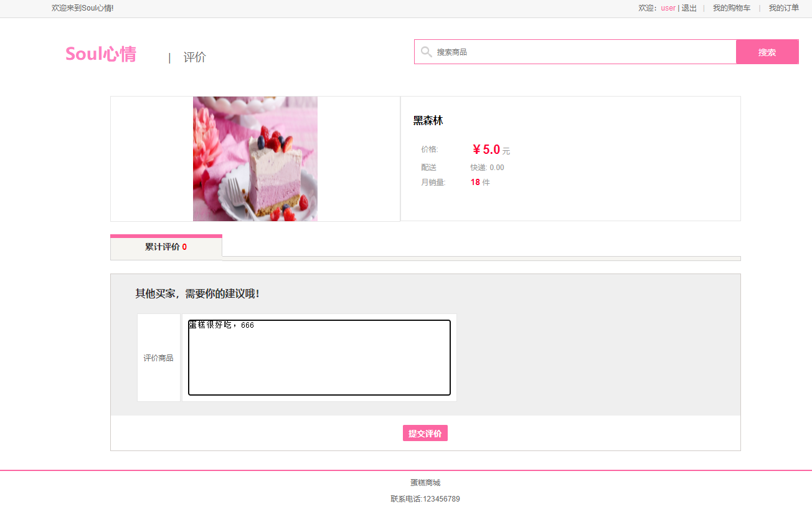Click the 蛋糕商城 footer link
The height and width of the screenshot is (514, 812).
pos(425,482)
